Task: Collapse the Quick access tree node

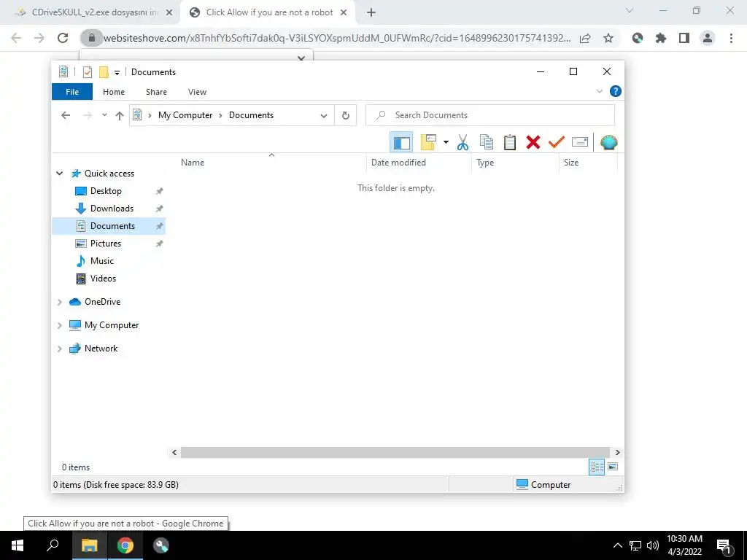Action: [60, 174]
